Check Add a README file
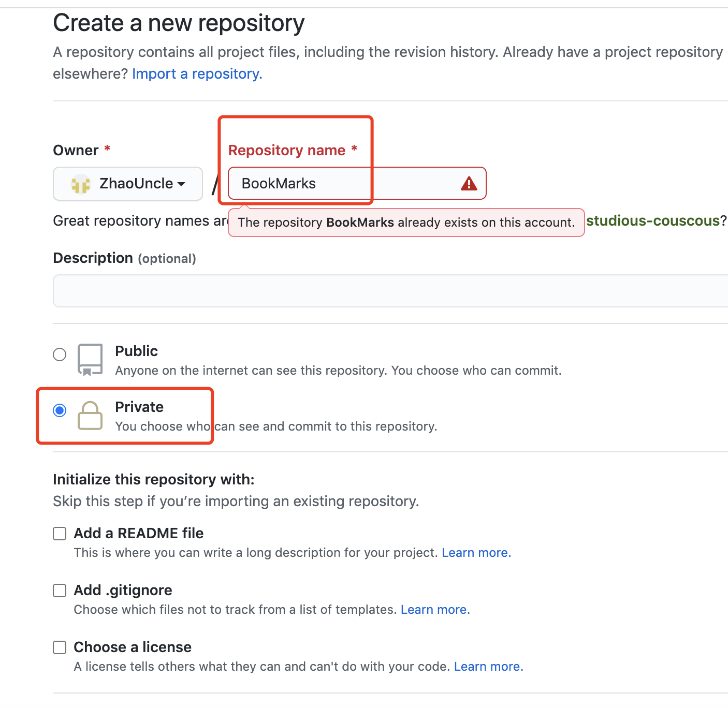The height and width of the screenshot is (708, 728). coord(60,534)
